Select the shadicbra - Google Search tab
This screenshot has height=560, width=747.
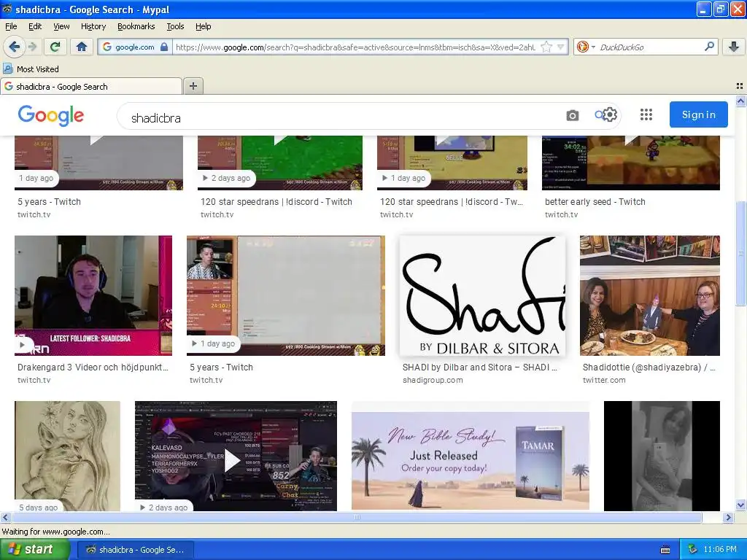pos(91,86)
